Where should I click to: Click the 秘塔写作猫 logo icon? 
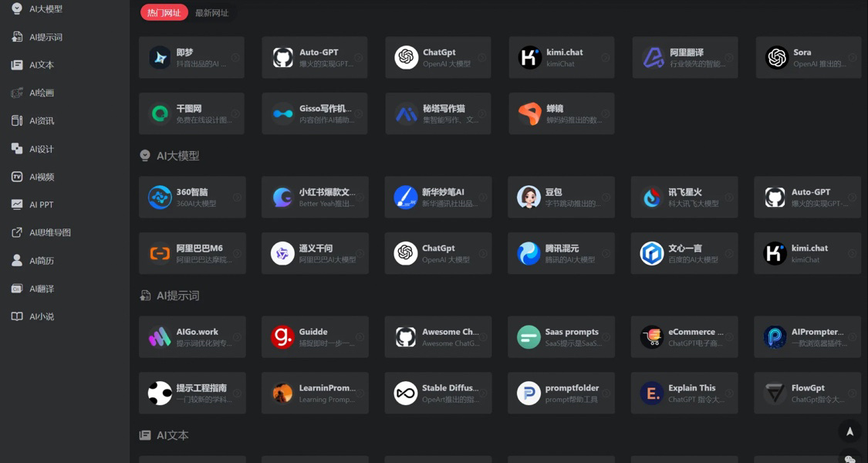(407, 113)
